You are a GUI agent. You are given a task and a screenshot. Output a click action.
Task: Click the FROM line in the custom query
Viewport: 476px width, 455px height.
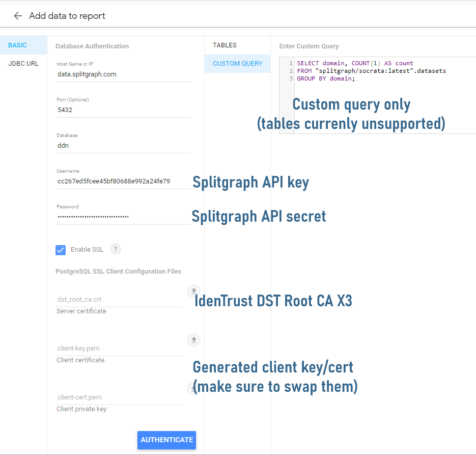point(371,71)
